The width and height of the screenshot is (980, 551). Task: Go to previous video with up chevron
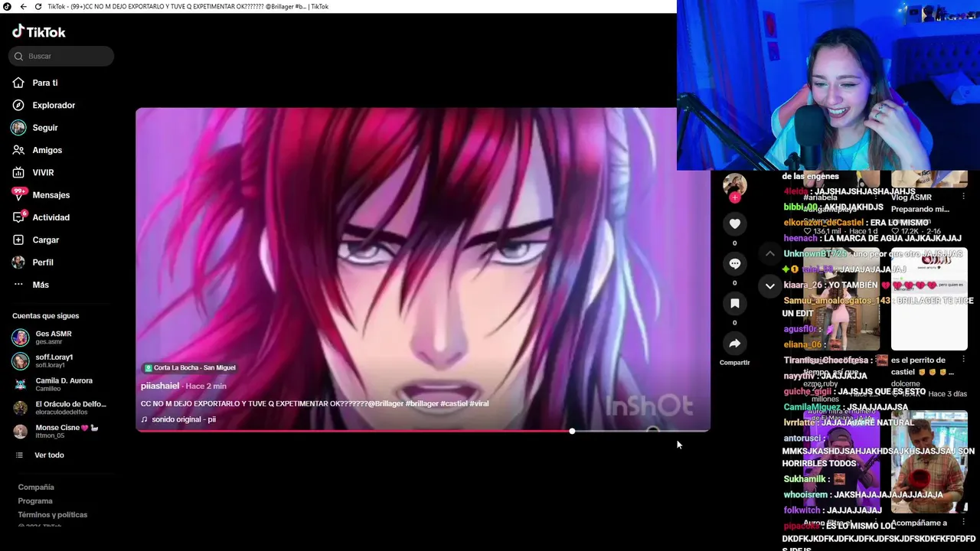point(770,253)
